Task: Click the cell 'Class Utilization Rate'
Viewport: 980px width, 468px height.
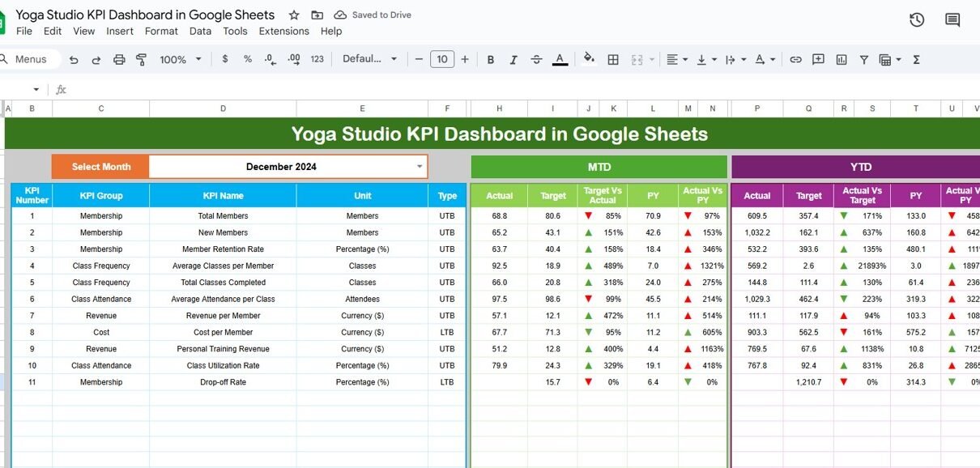Action: [x=223, y=365]
